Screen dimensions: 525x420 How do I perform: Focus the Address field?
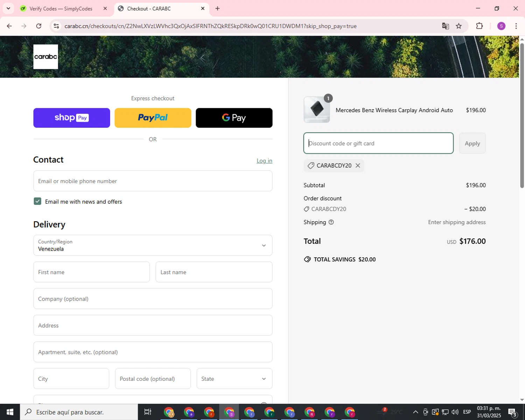(153, 325)
